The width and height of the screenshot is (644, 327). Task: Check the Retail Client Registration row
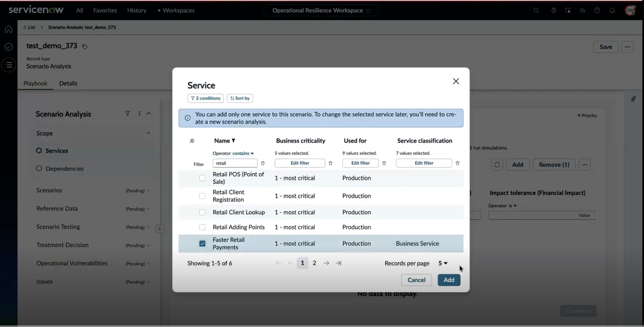click(202, 196)
